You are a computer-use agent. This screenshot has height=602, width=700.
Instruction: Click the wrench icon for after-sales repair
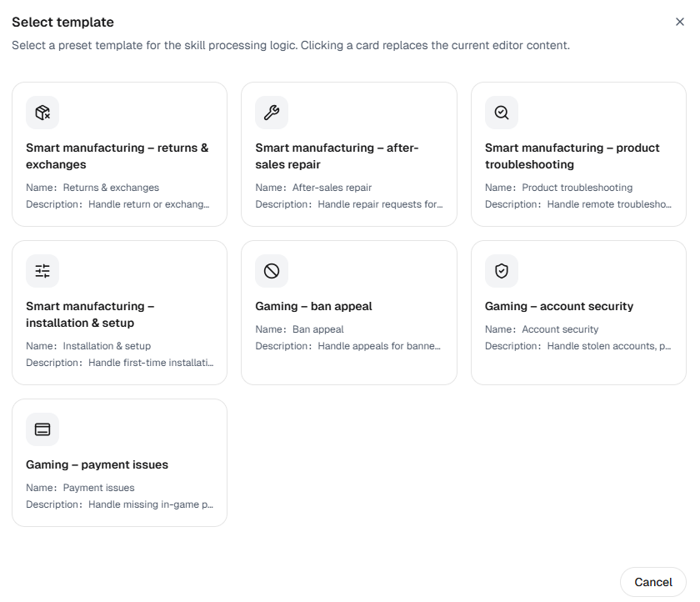pos(272,113)
